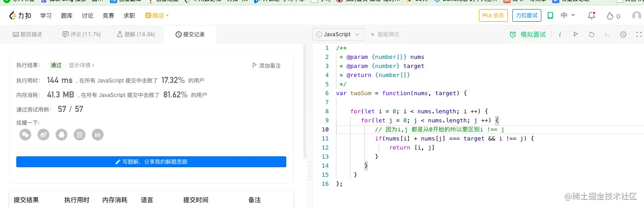Click the Plus 会员 button
Image resolution: width=644 pixels, height=208 pixels.
(x=493, y=15)
